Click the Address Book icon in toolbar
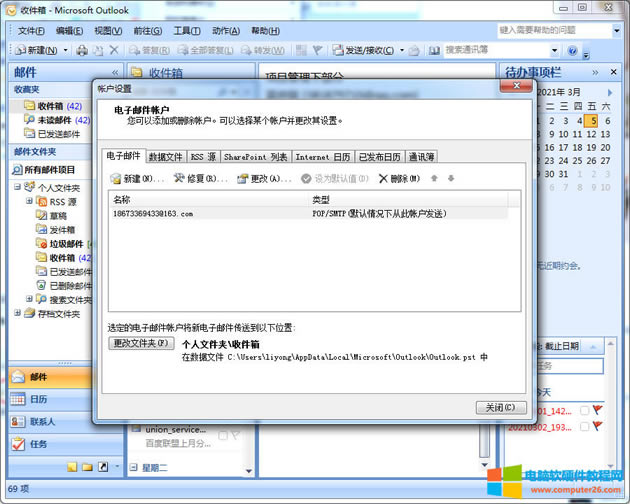The width and height of the screenshot is (630, 504). (x=434, y=51)
